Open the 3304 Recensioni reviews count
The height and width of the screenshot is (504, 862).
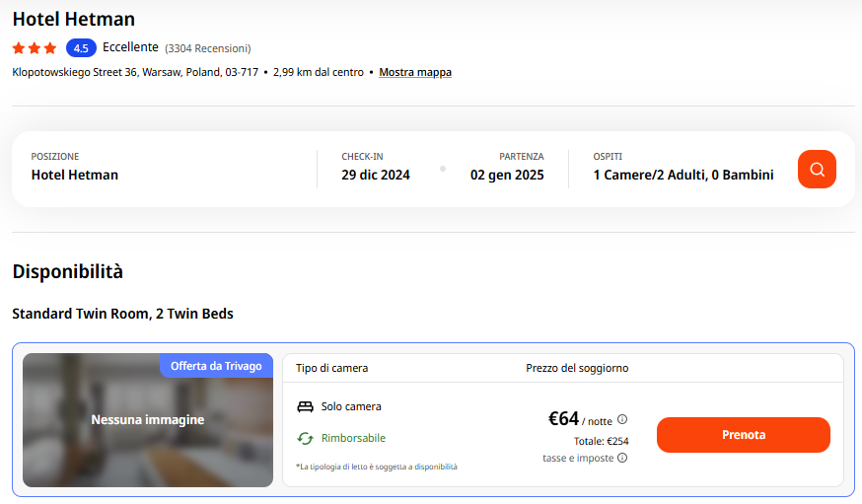[x=207, y=47]
